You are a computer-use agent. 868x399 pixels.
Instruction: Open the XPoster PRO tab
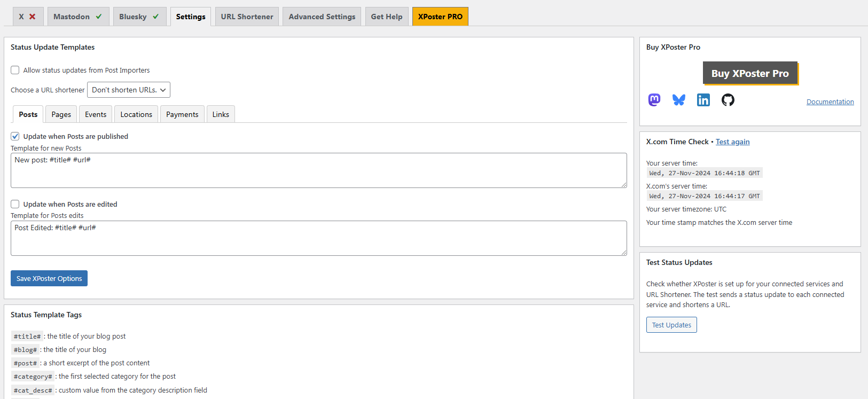440,17
